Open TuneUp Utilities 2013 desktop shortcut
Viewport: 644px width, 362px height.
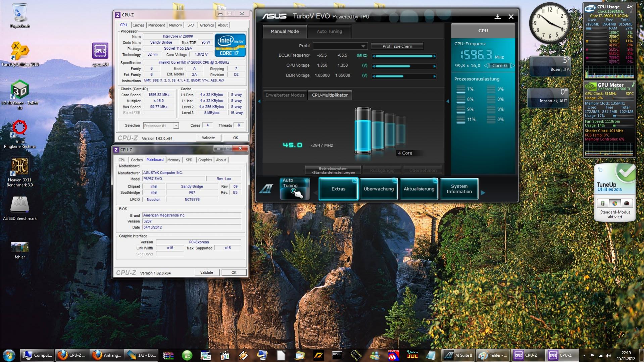(20, 54)
